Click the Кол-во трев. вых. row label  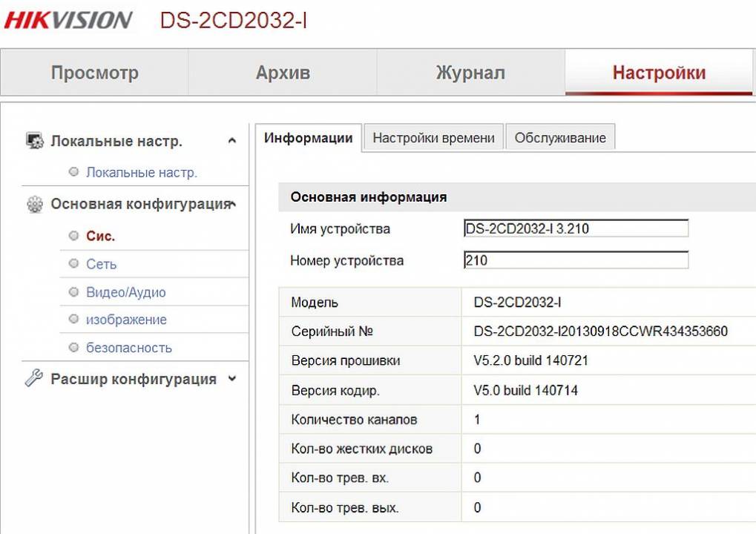[345, 508]
